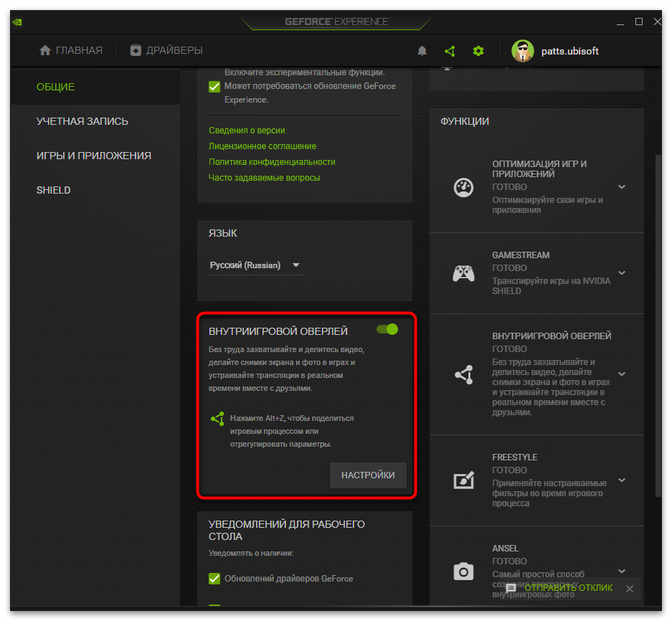Click the НАСТРОЙКИ overlay button

tap(368, 475)
